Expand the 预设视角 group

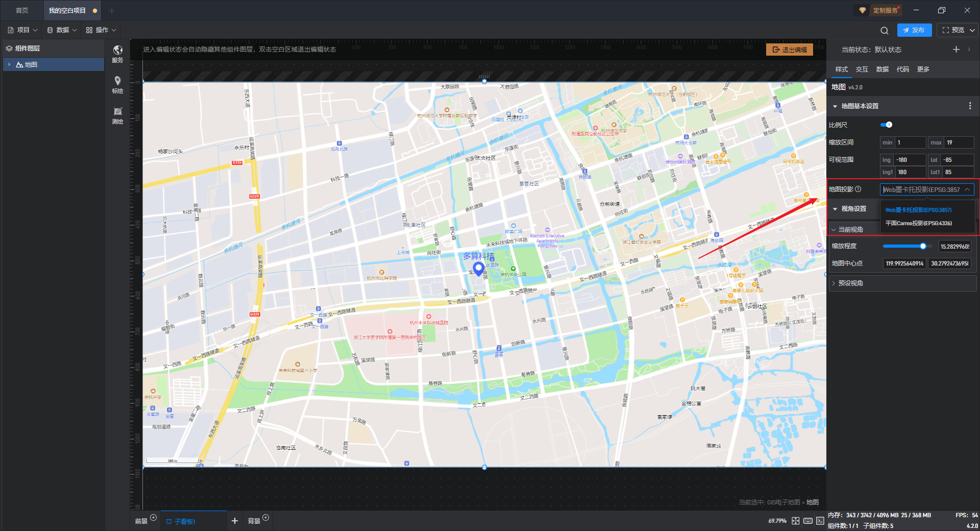[834, 283]
